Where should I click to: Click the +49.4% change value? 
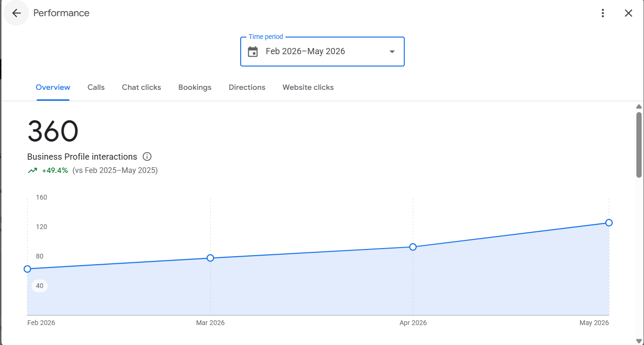[x=55, y=170]
